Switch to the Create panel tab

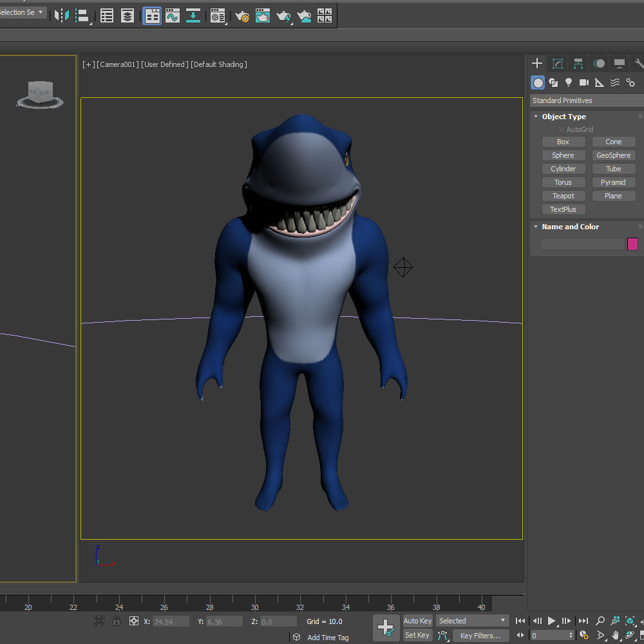pos(537,63)
